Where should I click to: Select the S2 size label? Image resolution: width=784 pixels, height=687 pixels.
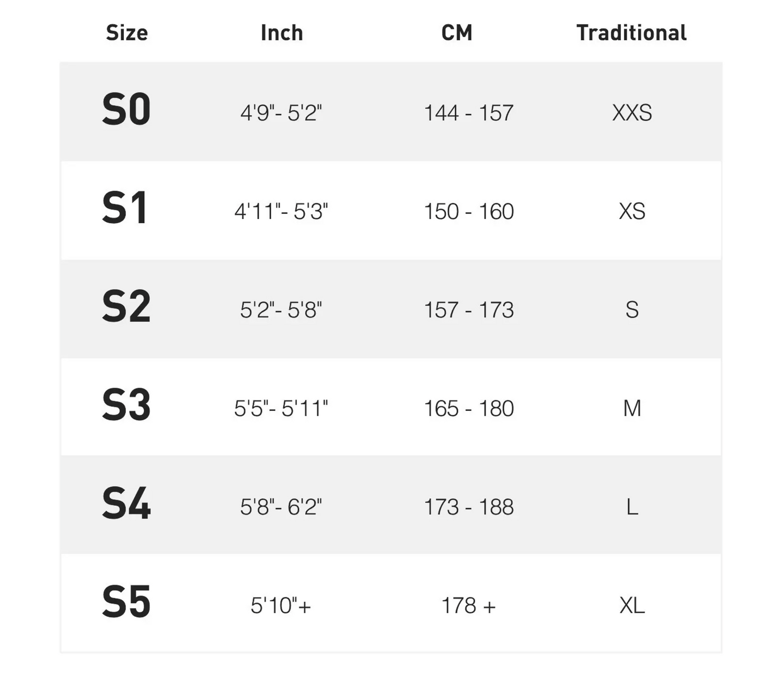[126, 307]
